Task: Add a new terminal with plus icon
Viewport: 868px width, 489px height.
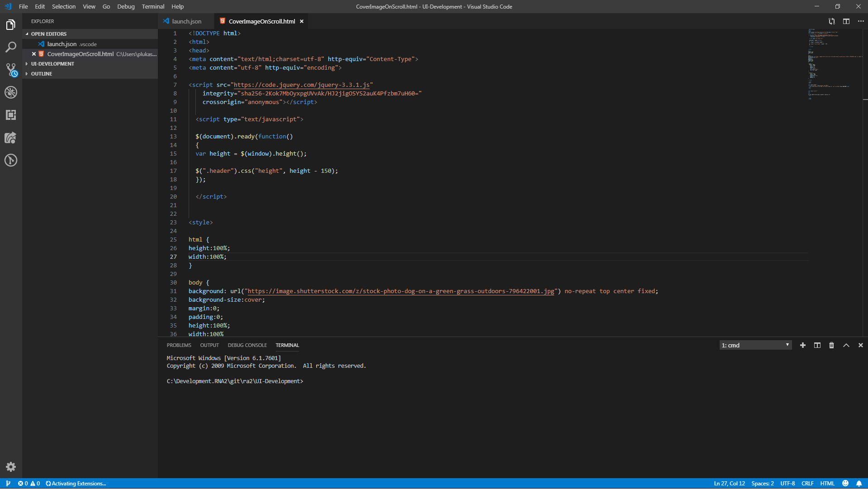Action: [x=803, y=345]
